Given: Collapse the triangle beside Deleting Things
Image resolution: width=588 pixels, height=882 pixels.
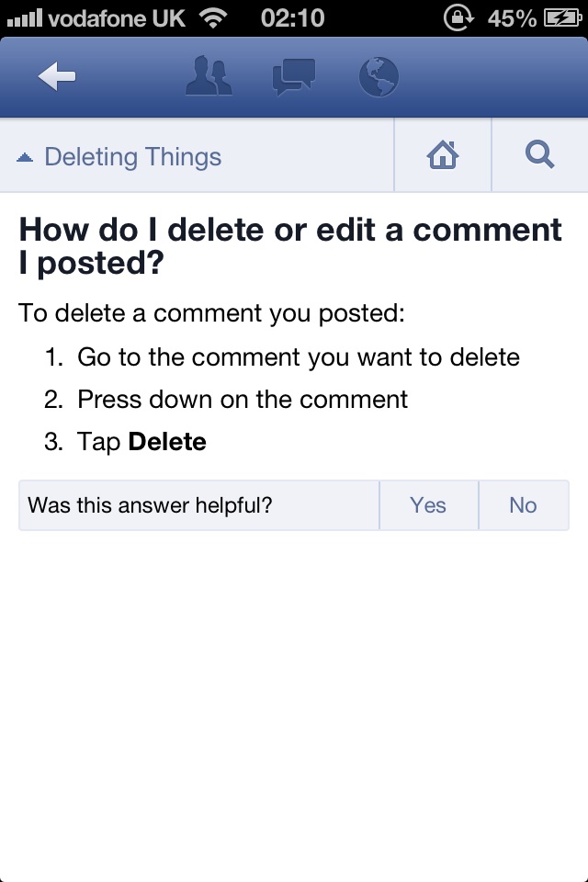Looking at the screenshot, I should pyautogui.click(x=25, y=157).
